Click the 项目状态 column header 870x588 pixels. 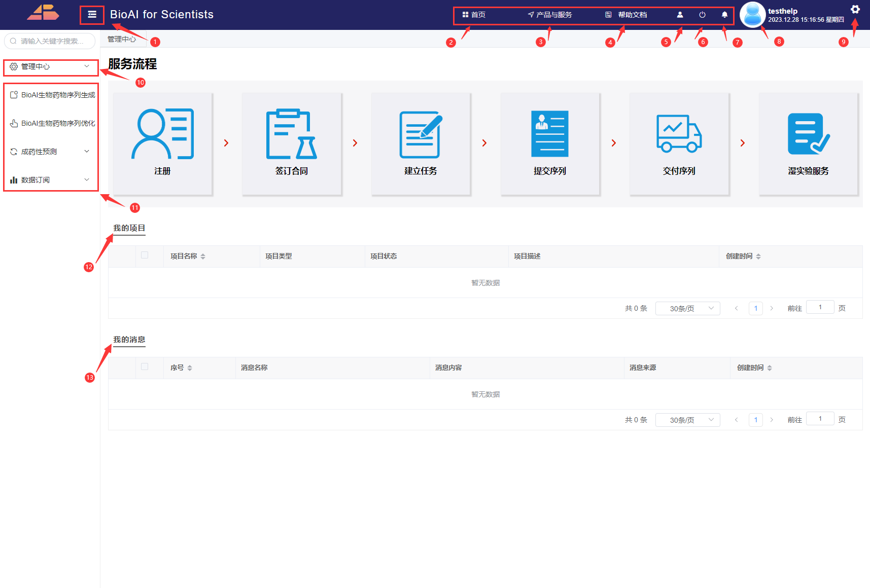point(384,256)
